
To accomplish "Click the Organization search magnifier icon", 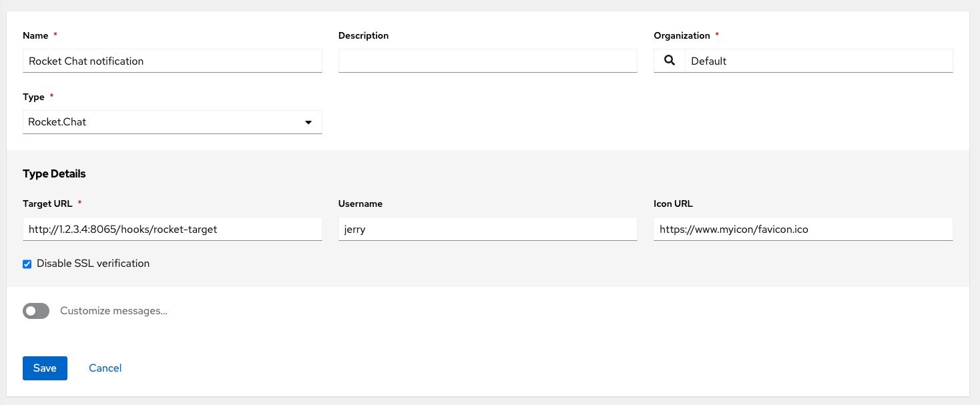I will (x=669, y=61).
